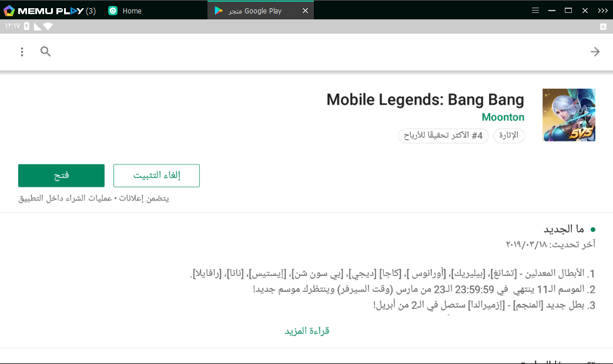
Task: Select the الإثارة category chip
Action: click(x=509, y=136)
